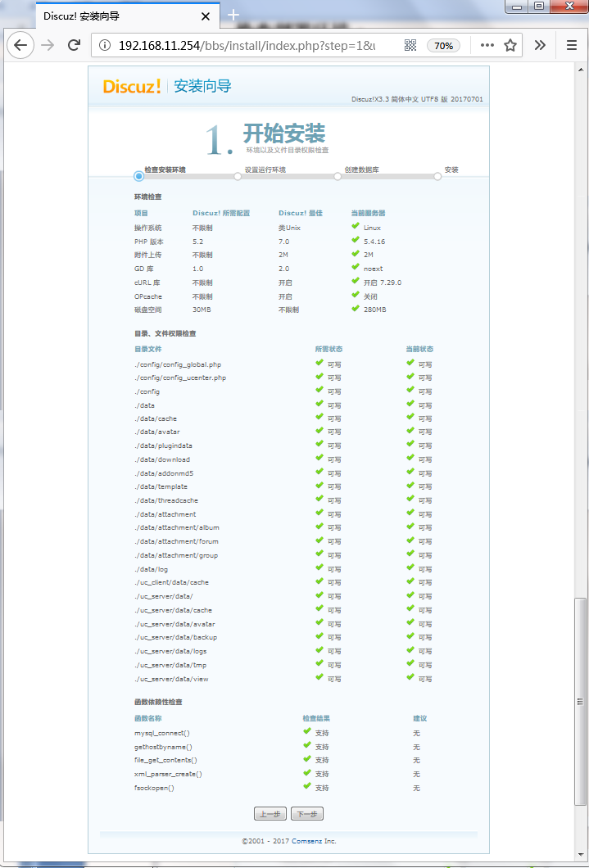Click the 函数依赖性检查 section heading
The height and width of the screenshot is (868, 589).
(158, 702)
